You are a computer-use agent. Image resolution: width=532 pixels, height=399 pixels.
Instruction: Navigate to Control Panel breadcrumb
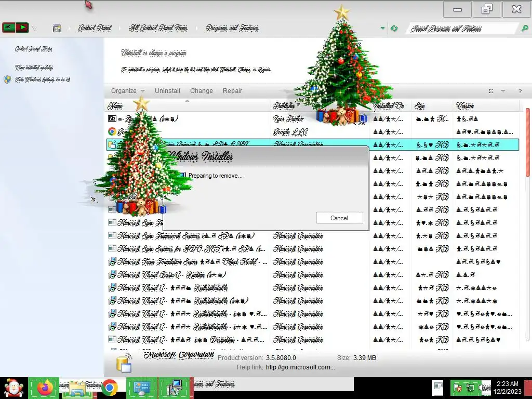[x=95, y=28]
